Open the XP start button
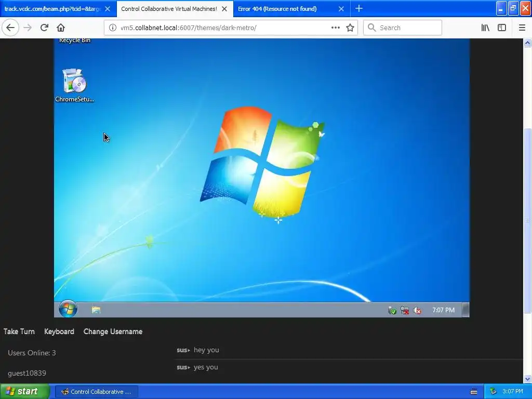Viewport: 532px width, 399px height. coord(25,392)
